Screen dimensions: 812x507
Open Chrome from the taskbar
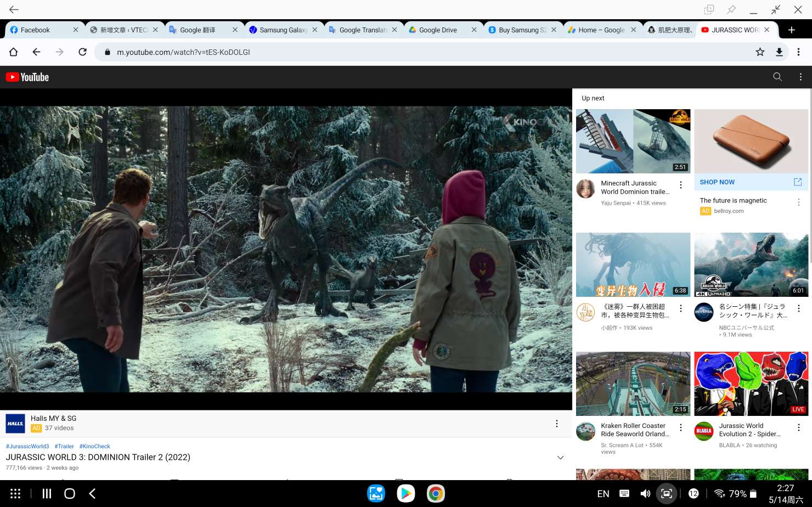[436, 494]
